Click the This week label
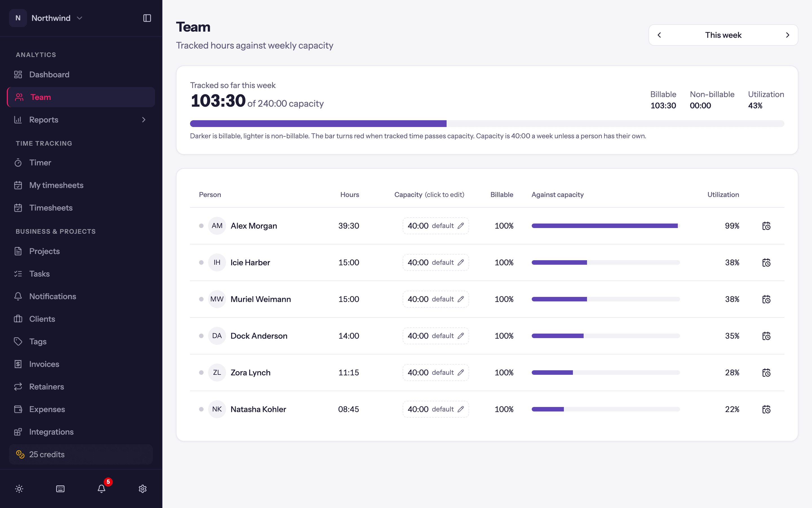 click(x=723, y=35)
